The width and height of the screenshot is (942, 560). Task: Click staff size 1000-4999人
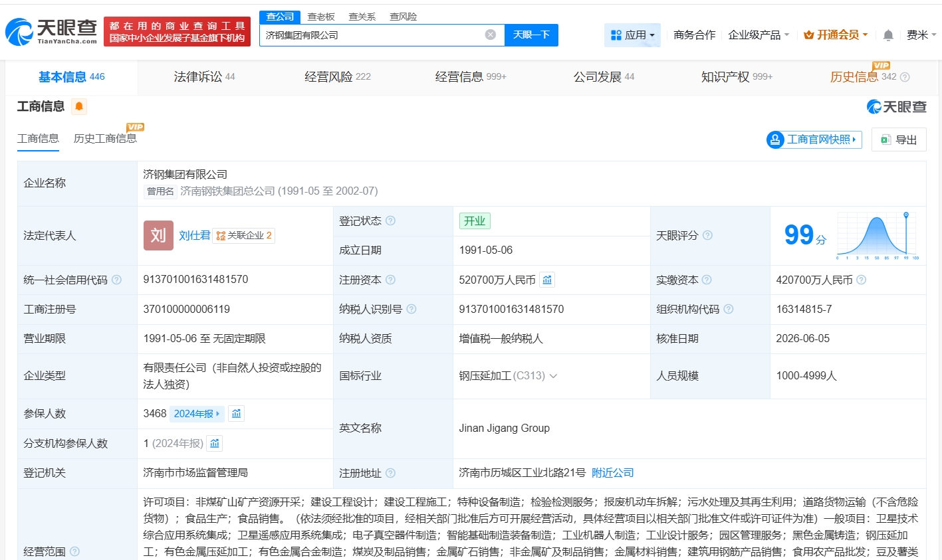pos(806,376)
